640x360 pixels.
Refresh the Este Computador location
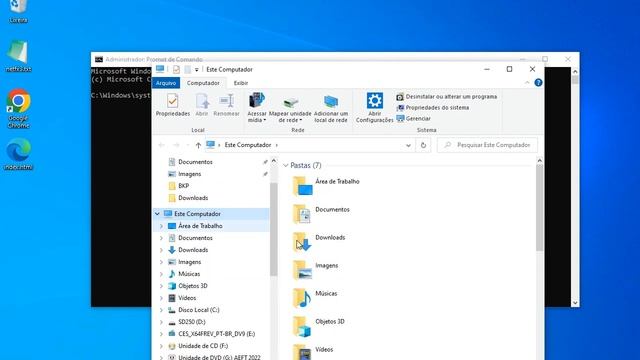pos(423,145)
